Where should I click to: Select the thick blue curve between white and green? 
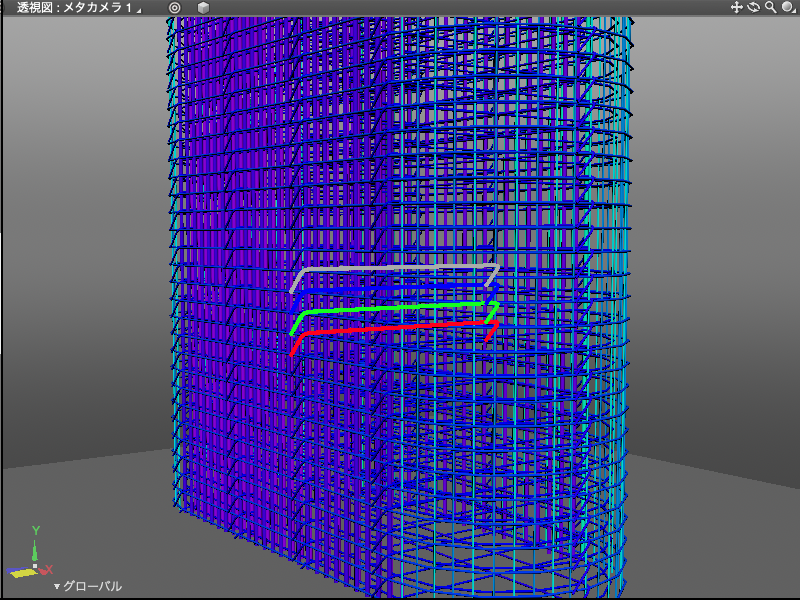pyautogui.click(x=400, y=287)
